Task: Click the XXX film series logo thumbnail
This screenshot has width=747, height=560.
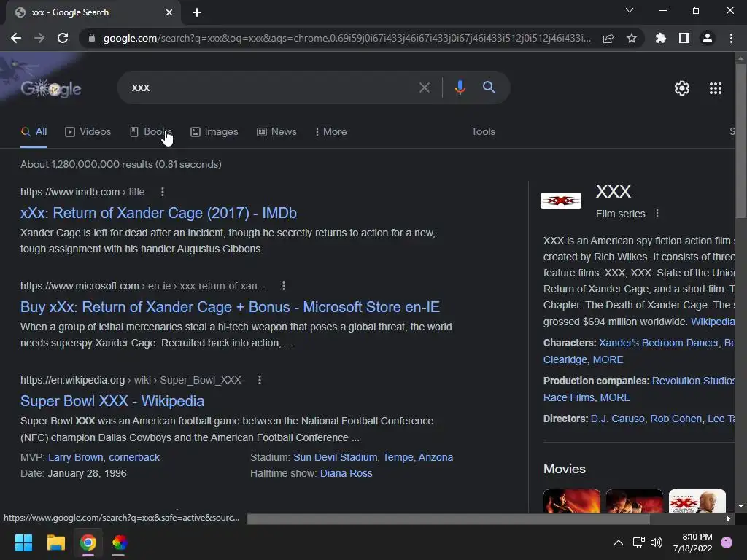Action: 561,201
